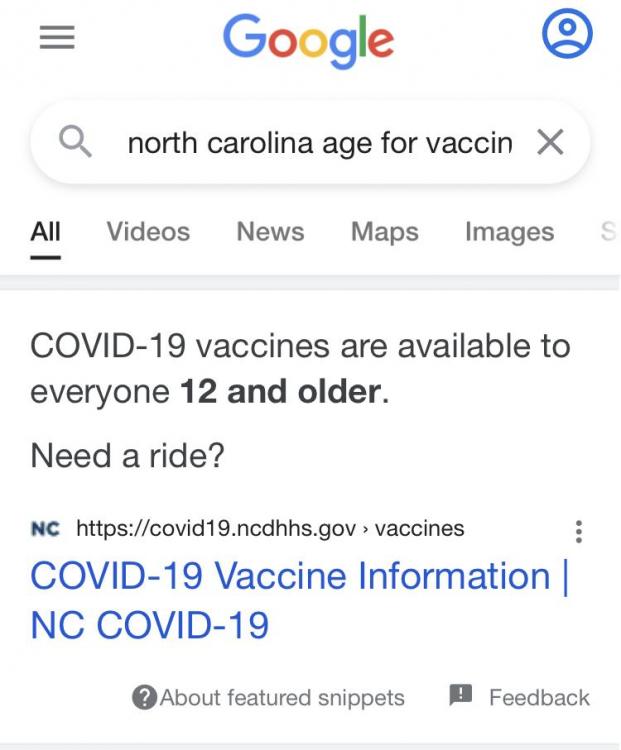The width and height of the screenshot is (621, 750).
Task: Open About featured snippets text link
Action: 282,698
